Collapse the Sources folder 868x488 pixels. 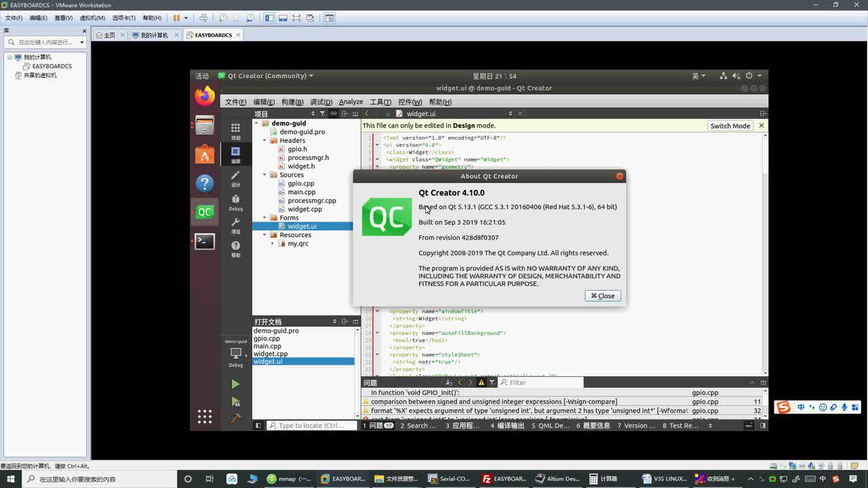click(x=265, y=175)
